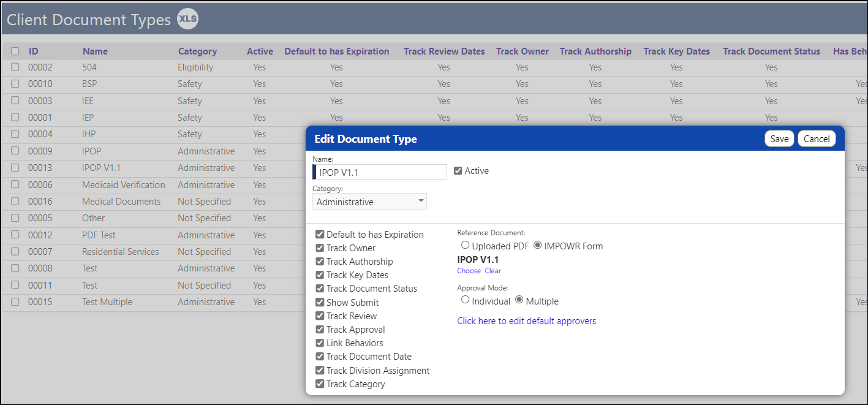Check the row checkbox for IHP
Viewport: 868px width, 405px height.
[15, 134]
